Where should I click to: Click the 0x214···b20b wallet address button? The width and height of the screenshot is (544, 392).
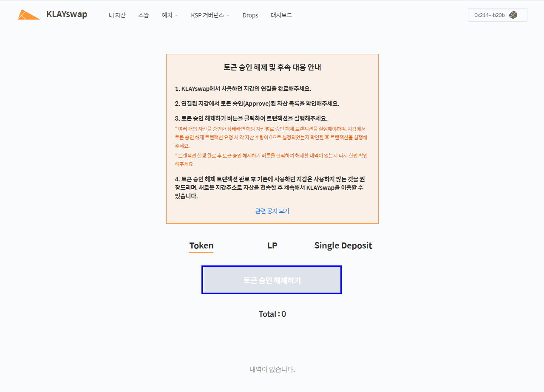point(497,15)
